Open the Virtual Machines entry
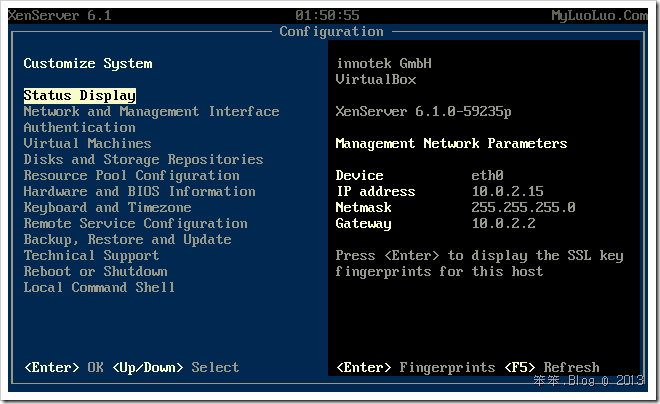The width and height of the screenshot is (660, 404). tap(88, 144)
